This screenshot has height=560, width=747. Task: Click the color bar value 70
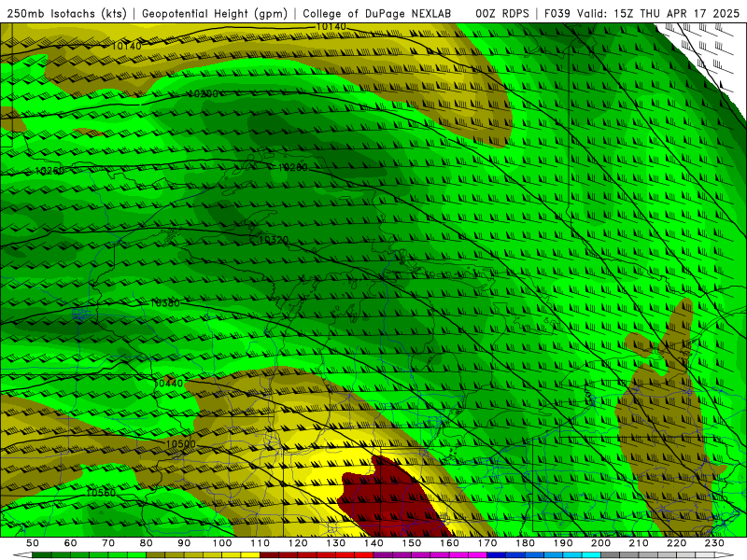pyautogui.click(x=108, y=543)
